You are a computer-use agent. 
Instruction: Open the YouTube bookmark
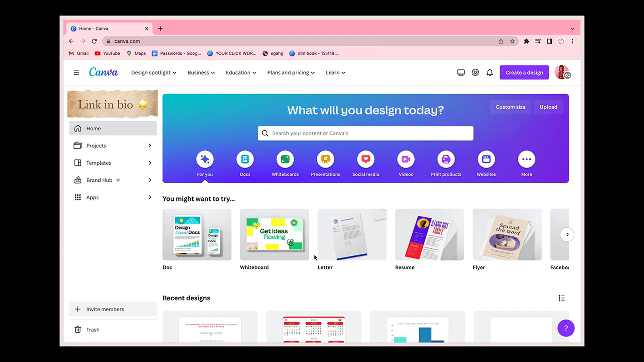107,53
